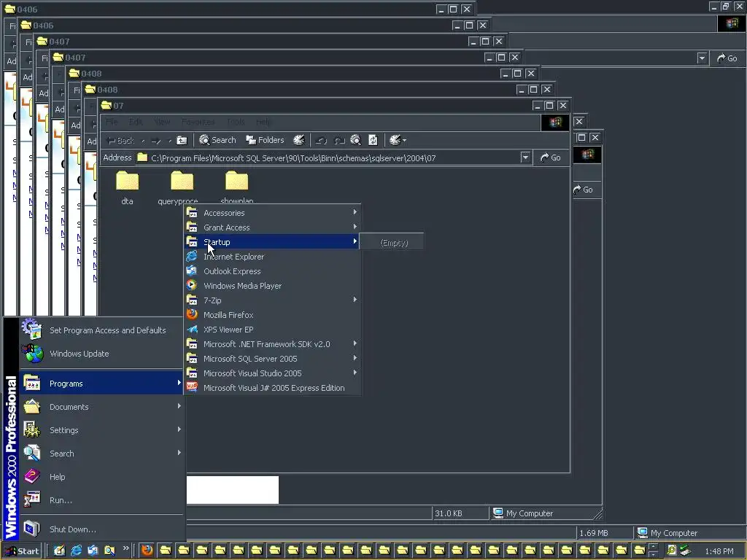Open the Help menu in window 07
747x560 pixels.
coord(263,122)
